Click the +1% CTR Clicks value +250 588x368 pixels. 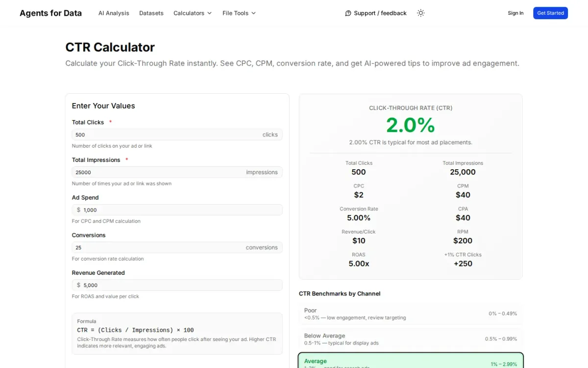point(463,263)
